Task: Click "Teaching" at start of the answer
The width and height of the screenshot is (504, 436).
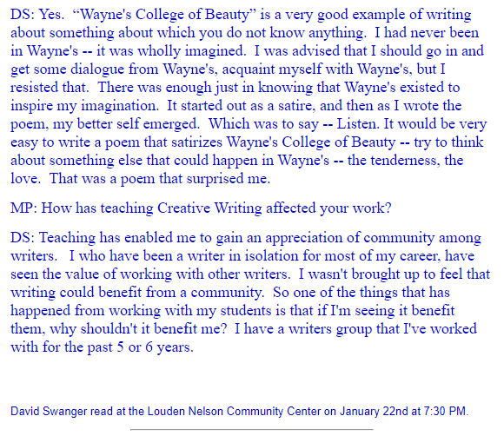Action: [x=67, y=238]
